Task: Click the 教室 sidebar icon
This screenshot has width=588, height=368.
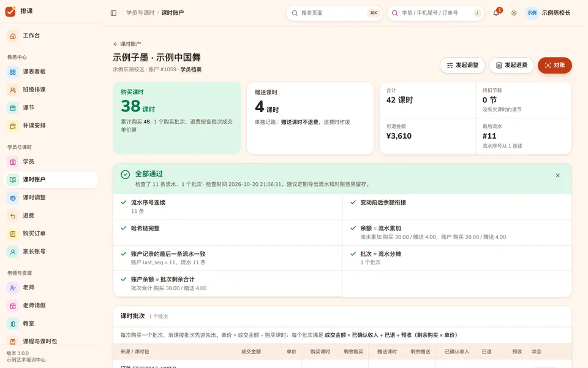Action: pyautogui.click(x=13, y=324)
